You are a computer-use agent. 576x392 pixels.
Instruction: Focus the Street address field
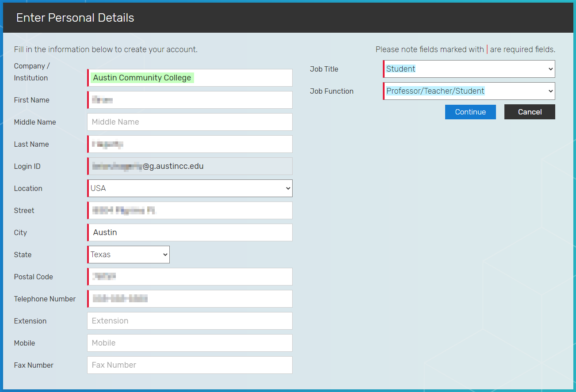(x=190, y=210)
